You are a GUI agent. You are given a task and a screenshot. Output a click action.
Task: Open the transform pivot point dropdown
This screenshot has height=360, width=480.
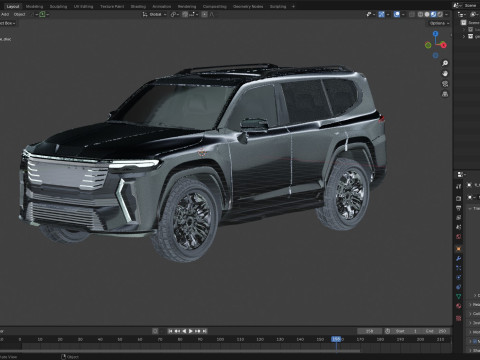coord(175,14)
